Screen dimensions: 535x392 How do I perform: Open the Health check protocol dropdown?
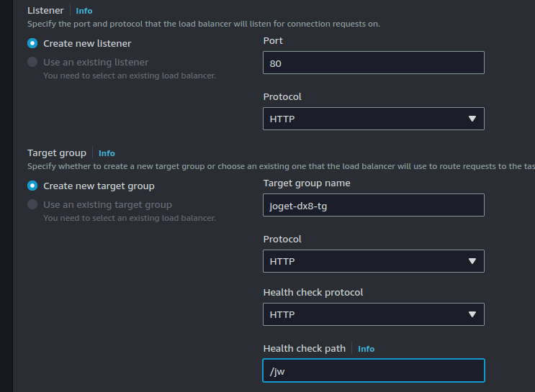pyautogui.click(x=373, y=314)
